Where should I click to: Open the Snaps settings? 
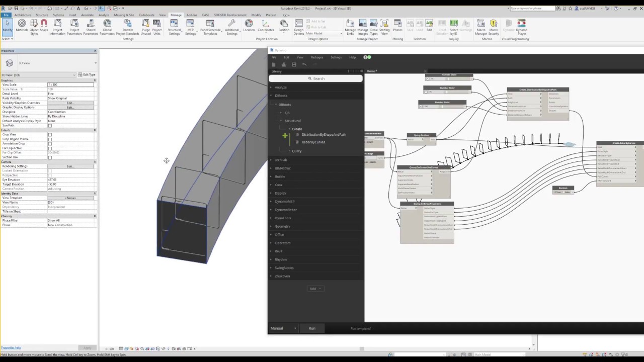(44, 26)
